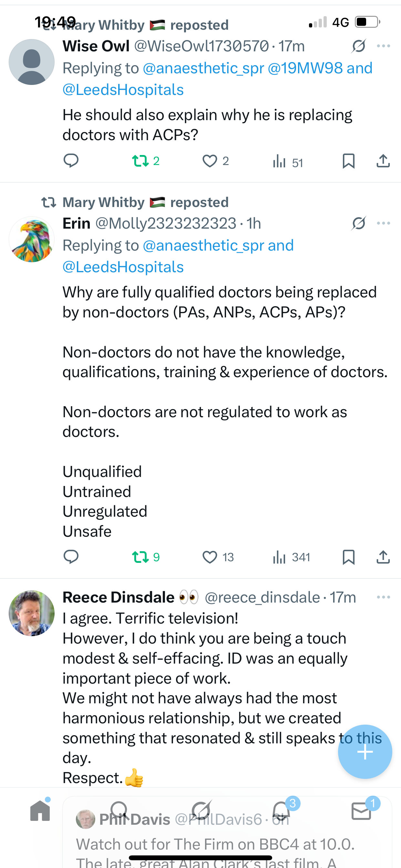This screenshot has width=401, height=868.
Task: Open Reece Dinsdale's profile photo
Action: (x=32, y=613)
